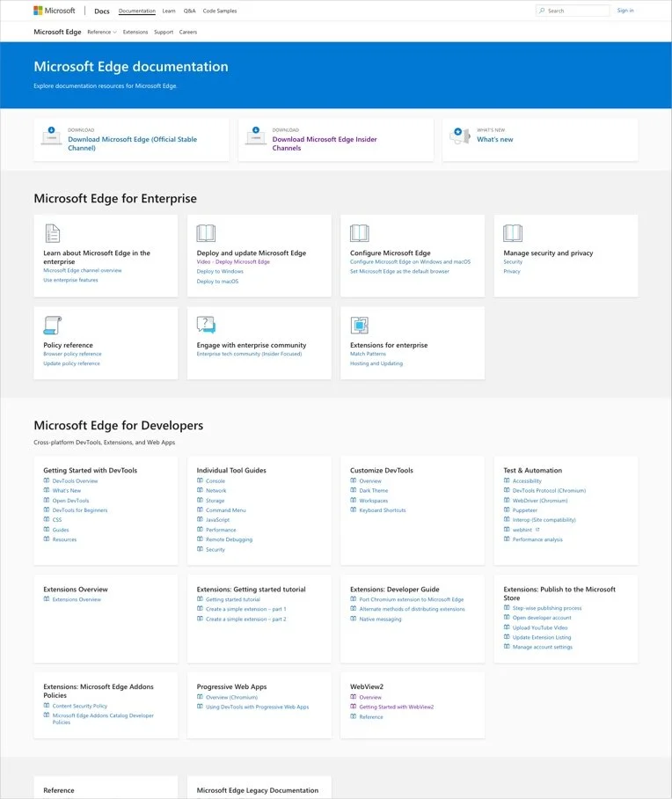Click the Microsoft Edge product title
This screenshot has height=799, width=672.
[57, 32]
